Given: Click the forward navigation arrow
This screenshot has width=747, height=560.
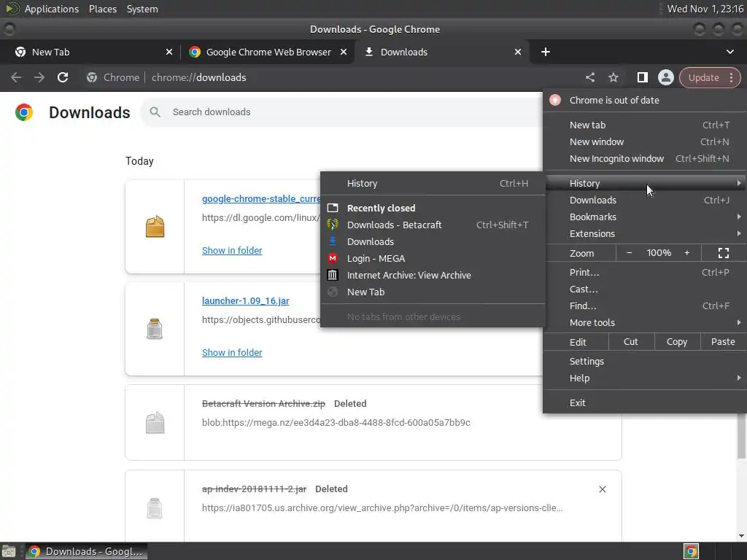Looking at the screenshot, I should tap(39, 77).
